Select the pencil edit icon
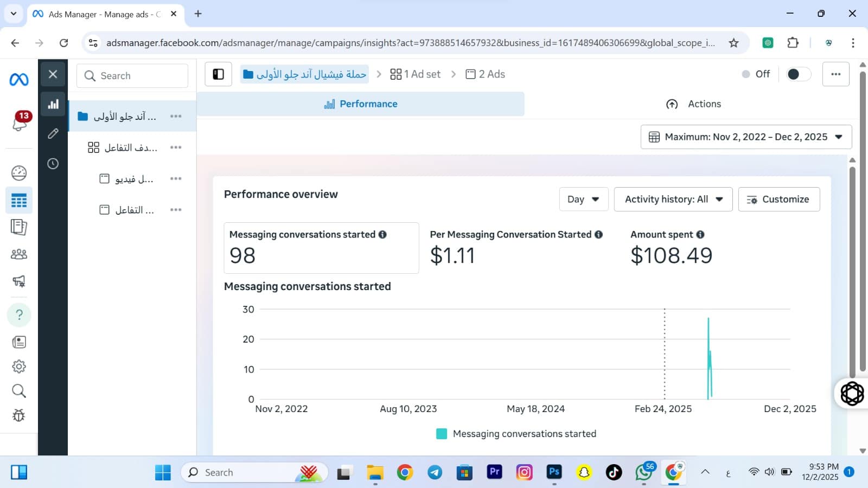 click(x=53, y=134)
